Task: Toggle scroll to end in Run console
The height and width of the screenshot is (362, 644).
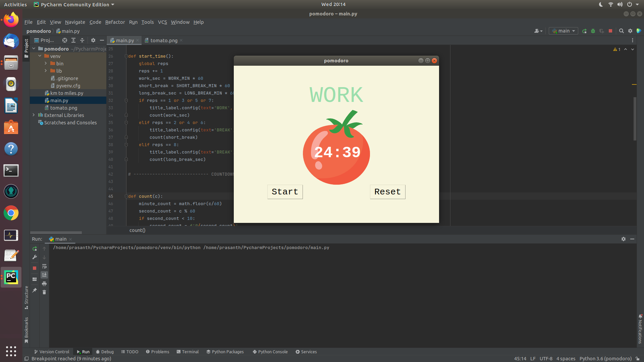Action: coord(44,275)
